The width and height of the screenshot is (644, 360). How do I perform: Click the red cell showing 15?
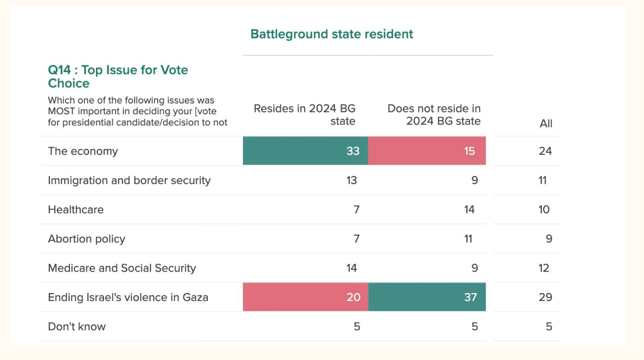click(427, 151)
